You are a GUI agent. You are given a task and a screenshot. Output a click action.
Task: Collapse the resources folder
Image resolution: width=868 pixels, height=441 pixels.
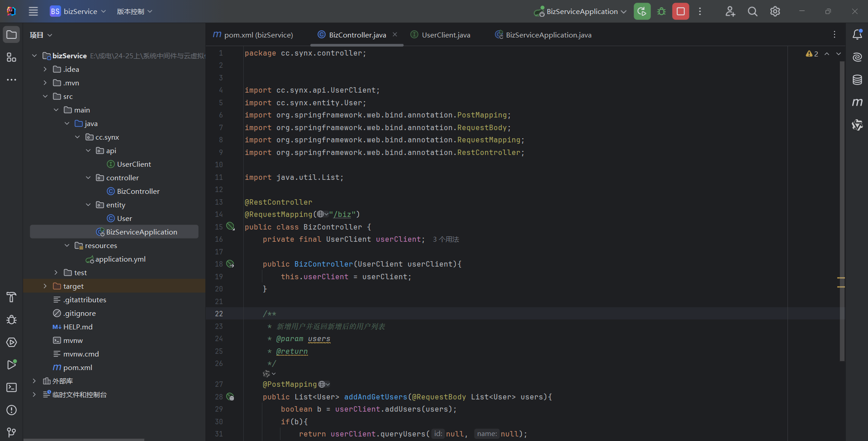click(x=67, y=245)
